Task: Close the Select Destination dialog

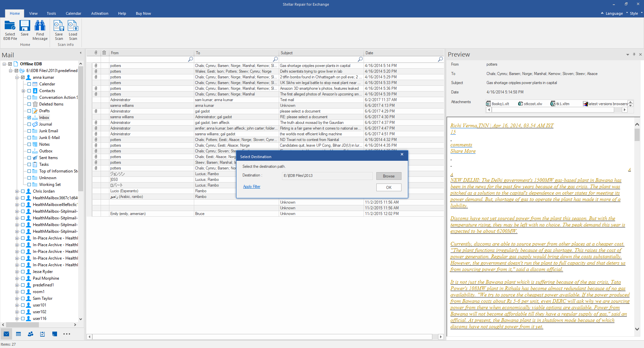Action: tap(402, 154)
